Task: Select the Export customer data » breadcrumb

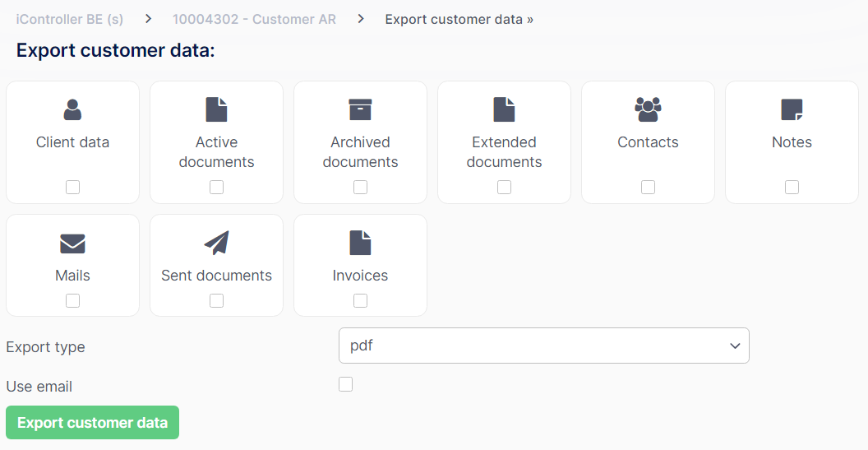Action: tap(459, 20)
